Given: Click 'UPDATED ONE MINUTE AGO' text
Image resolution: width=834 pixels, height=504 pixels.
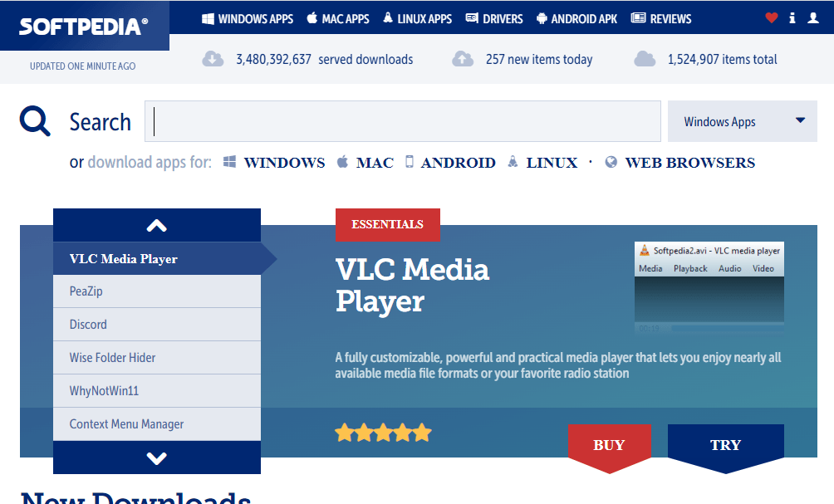Looking at the screenshot, I should coord(83,66).
